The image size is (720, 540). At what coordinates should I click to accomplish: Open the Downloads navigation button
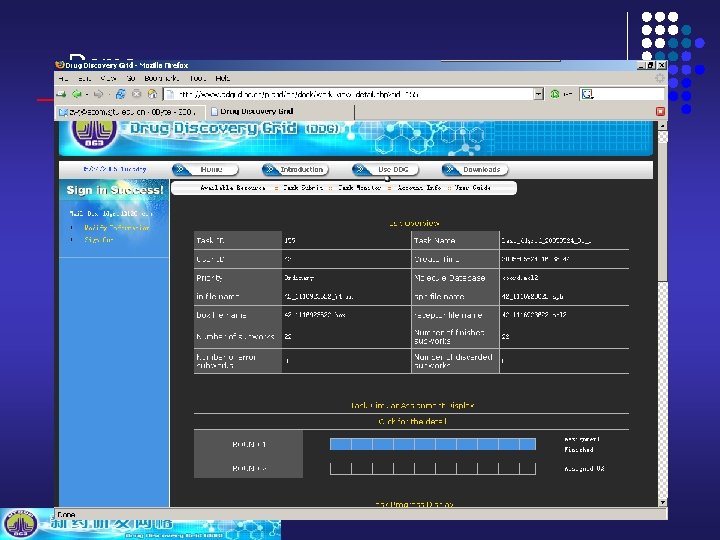tap(475, 169)
